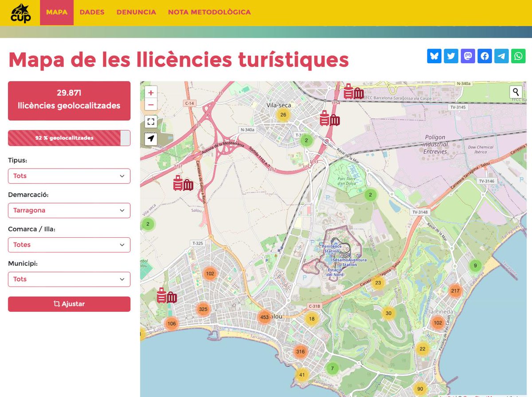Enter fullscreen map view
This screenshot has width=532, height=397.
(151, 122)
